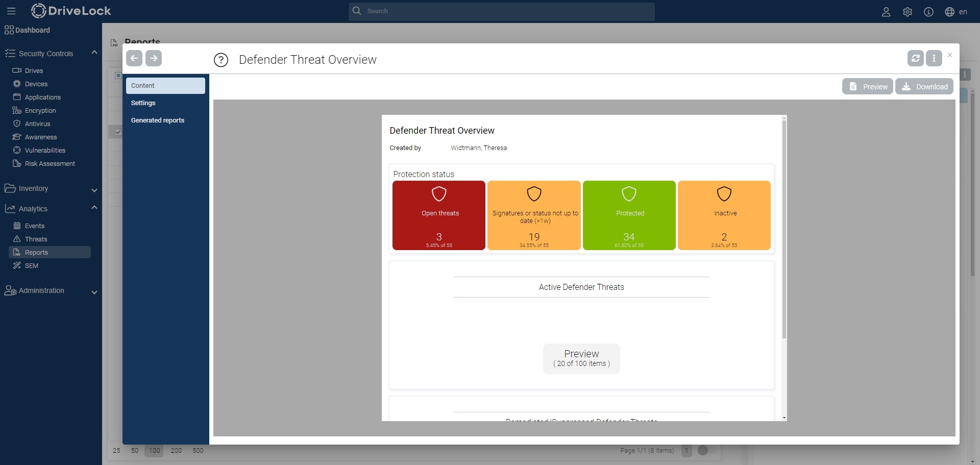
Task: Refresh the Defender Threat Overview report
Action: [916, 58]
